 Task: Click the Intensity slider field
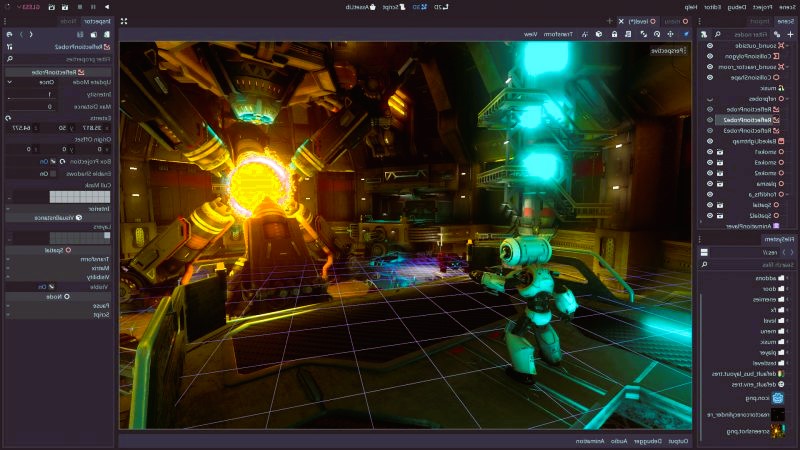pos(30,94)
